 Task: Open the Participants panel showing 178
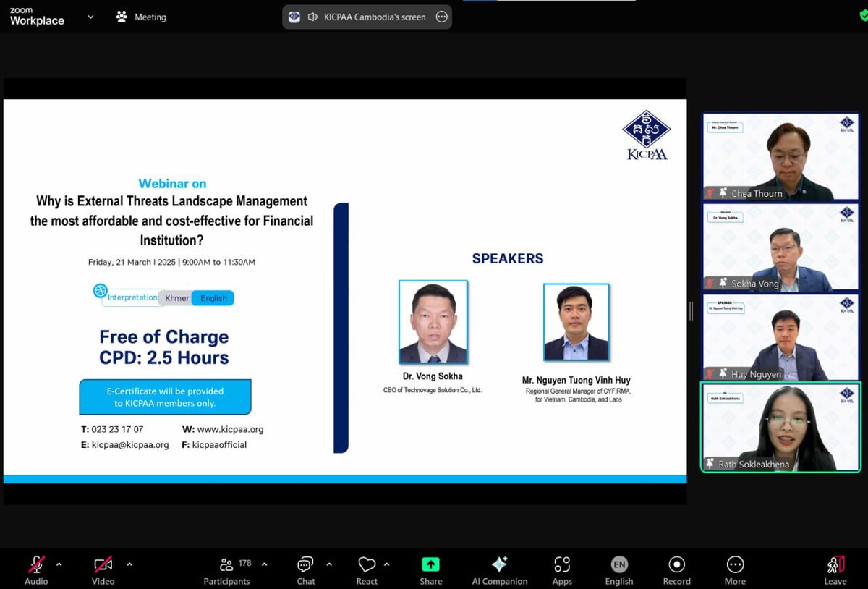[227, 570]
